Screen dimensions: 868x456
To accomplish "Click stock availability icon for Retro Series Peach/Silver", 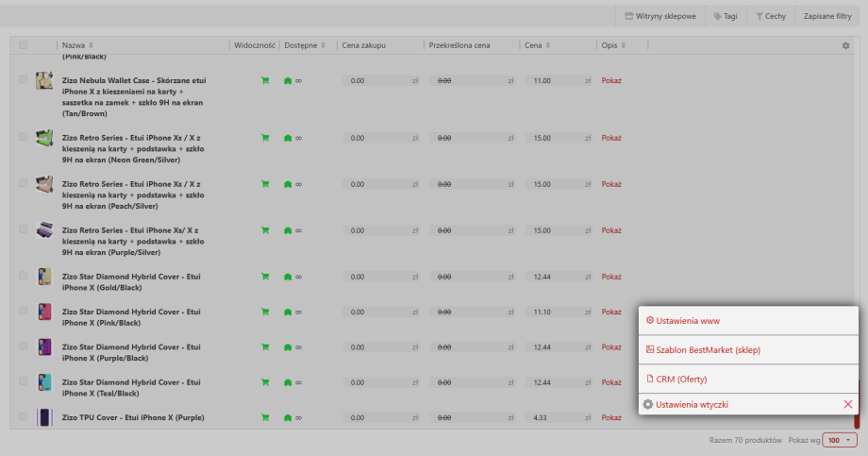I will 288,184.
